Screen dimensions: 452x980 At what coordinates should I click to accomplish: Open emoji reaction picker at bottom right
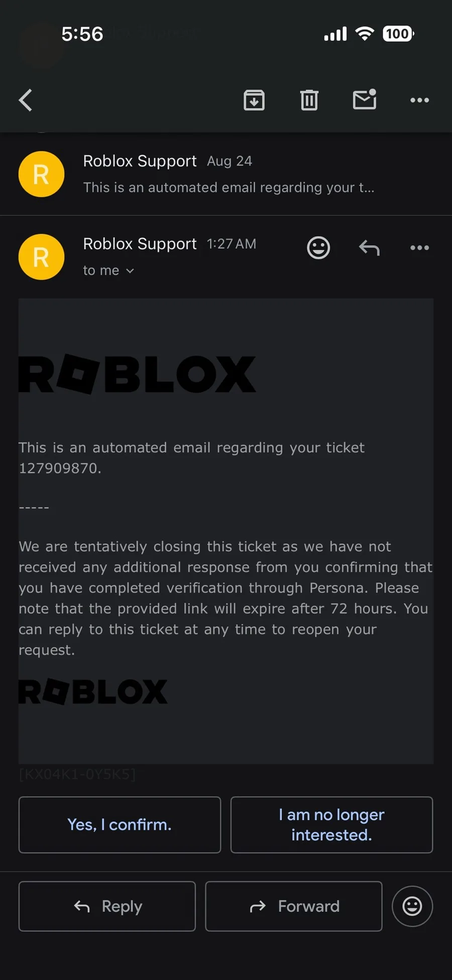[x=412, y=906]
